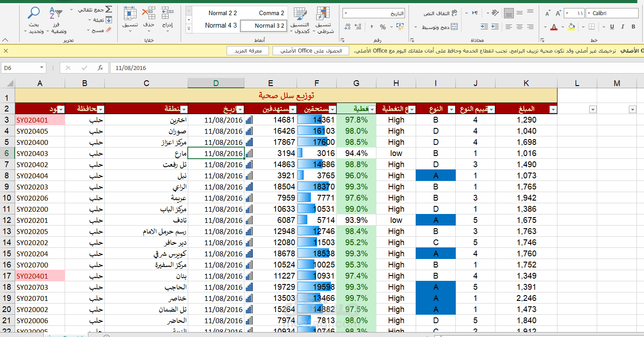Toggle Center horizontal alignment

[520, 26]
